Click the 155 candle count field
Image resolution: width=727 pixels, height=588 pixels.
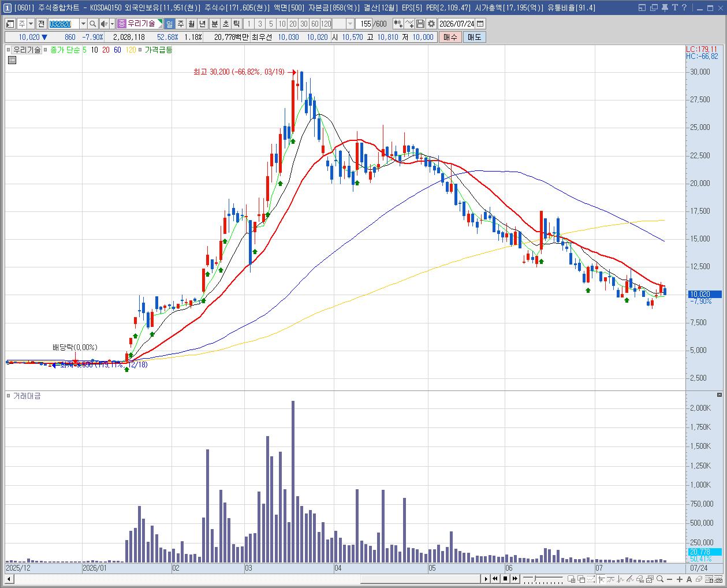[364, 24]
